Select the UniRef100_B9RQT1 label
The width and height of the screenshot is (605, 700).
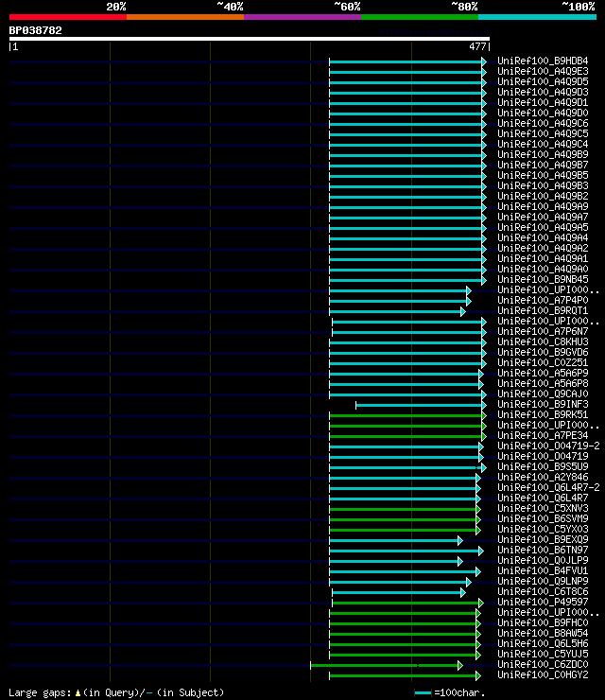point(543,310)
